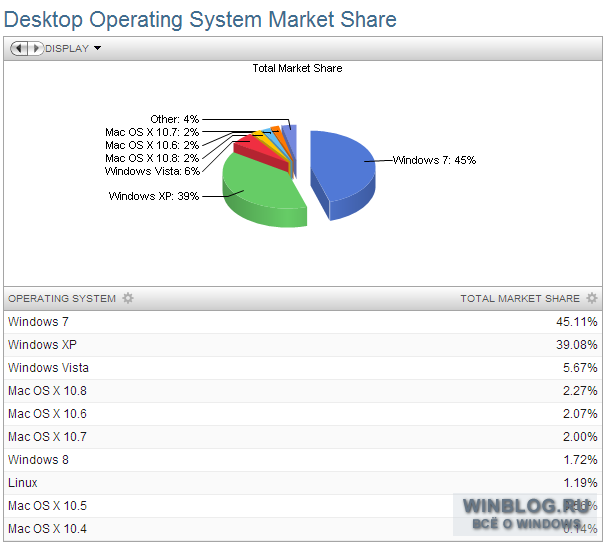Viewport: 607px width, 547px height.
Task: Select the Mac OS X 10.7 table row
Action: tap(303, 437)
